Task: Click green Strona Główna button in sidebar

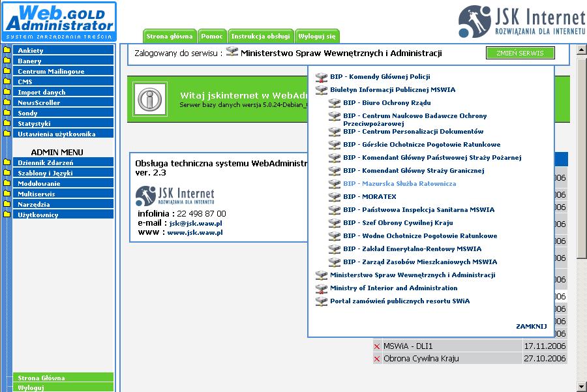Action: (x=63, y=378)
